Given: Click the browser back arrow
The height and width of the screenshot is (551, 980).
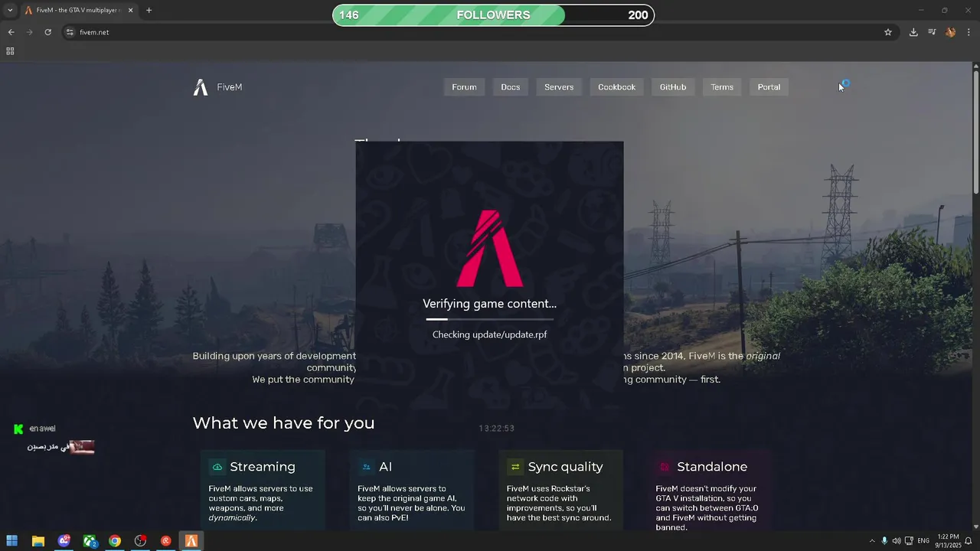Looking at the screenshot, I should click(11, 32).
